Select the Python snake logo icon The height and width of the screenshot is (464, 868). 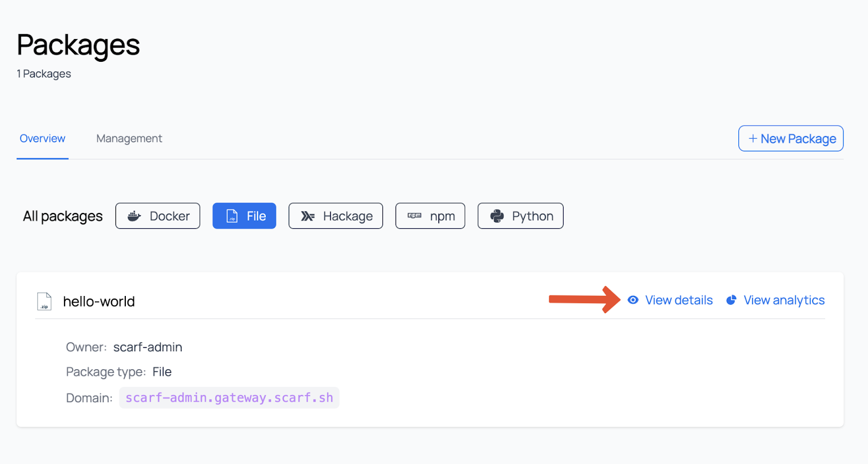pyautogui.click(x=497, y=216)
